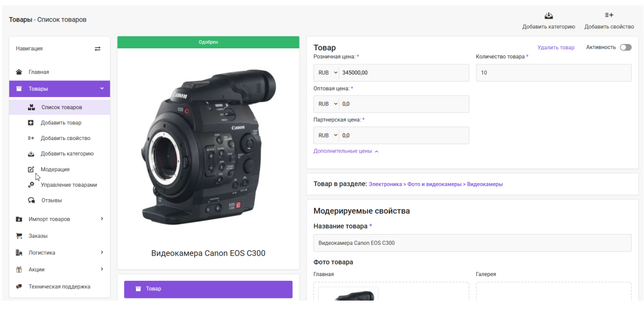Click the Количество товара field
The width and height of the screenshot is (644, 314).
click(554, 72)
